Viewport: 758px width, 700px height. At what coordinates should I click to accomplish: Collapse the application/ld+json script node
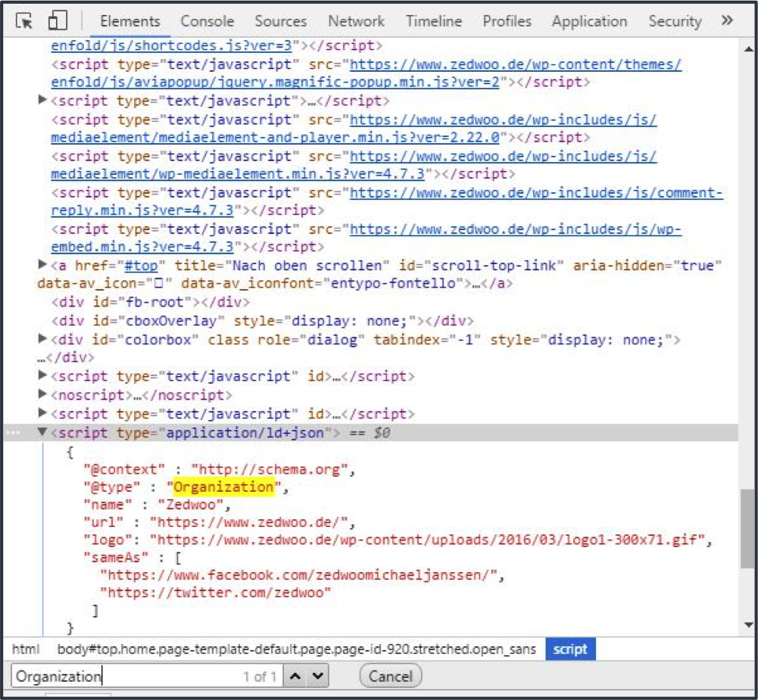(42, 431)
